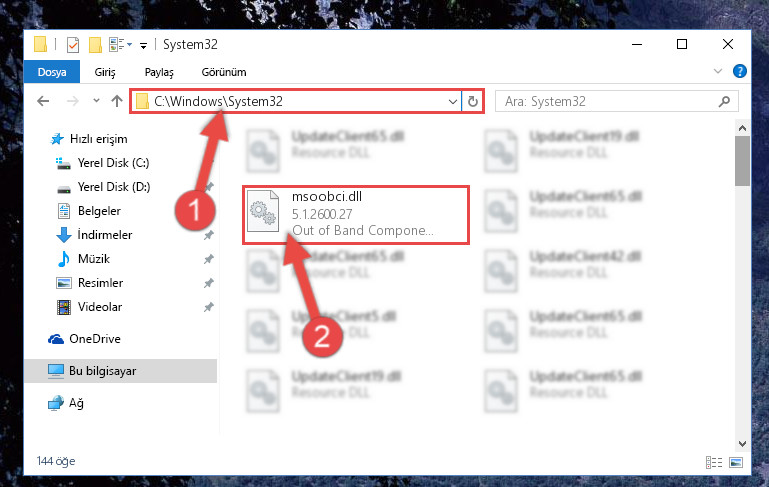Navigate up one folder level arrow

(x=117, y=102)
